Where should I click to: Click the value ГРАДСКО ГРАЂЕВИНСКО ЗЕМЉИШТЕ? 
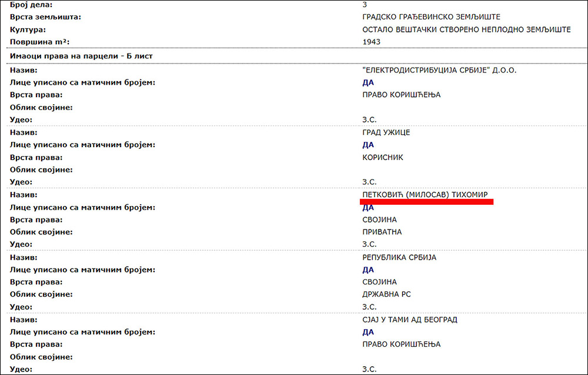pyautogui.click(x=431, y=17)
